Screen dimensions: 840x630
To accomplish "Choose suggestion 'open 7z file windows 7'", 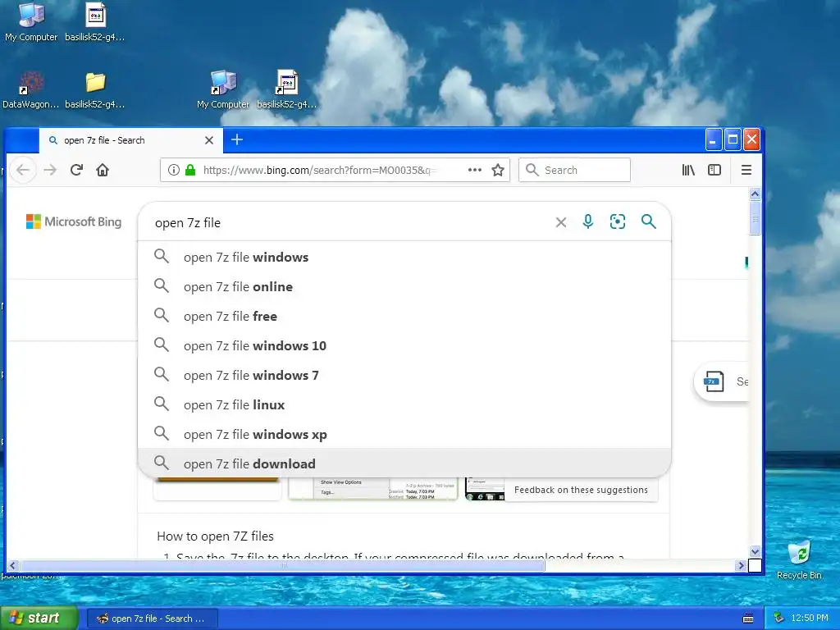I will pyautogui.click(x=404, y=375).
